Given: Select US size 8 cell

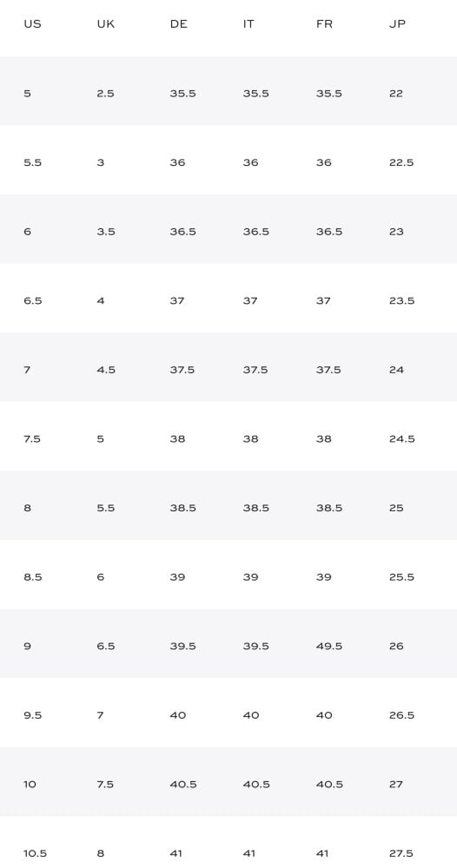Looking at the screenshot, I should [x=27, y=508].
